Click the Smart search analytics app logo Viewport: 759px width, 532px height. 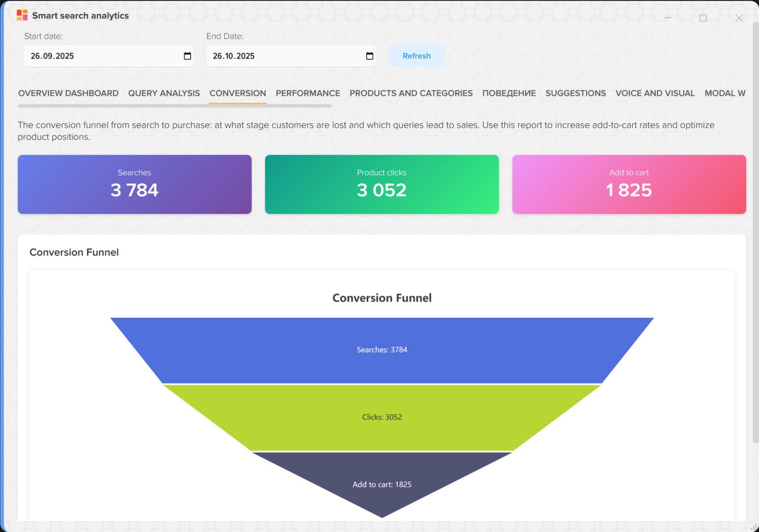22,15
